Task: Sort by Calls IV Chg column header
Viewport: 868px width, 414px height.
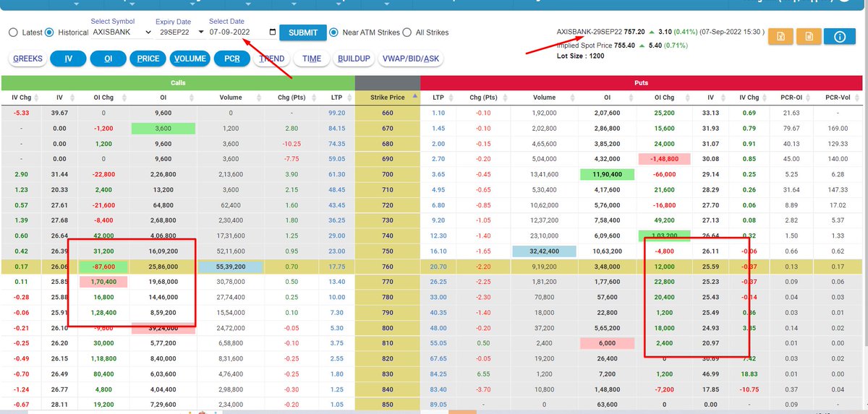Action: coord(21,97)
